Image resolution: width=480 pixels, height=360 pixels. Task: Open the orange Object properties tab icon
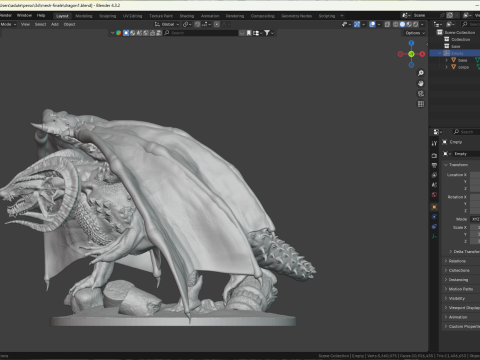click(434, 207)
